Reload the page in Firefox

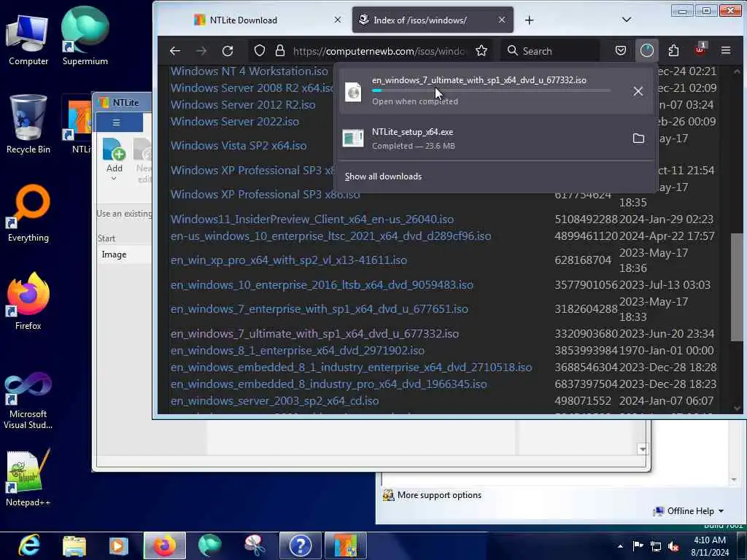[x=228, y=51]
